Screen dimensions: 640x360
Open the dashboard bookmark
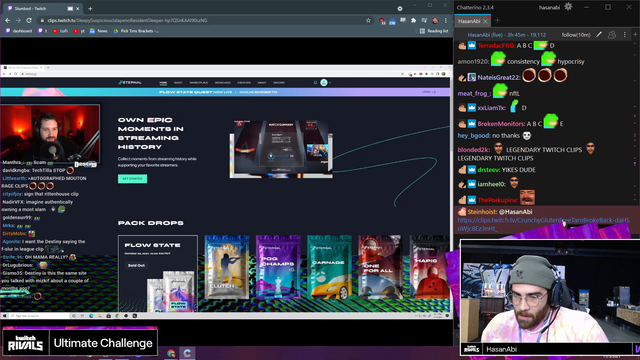click(19, 31)
